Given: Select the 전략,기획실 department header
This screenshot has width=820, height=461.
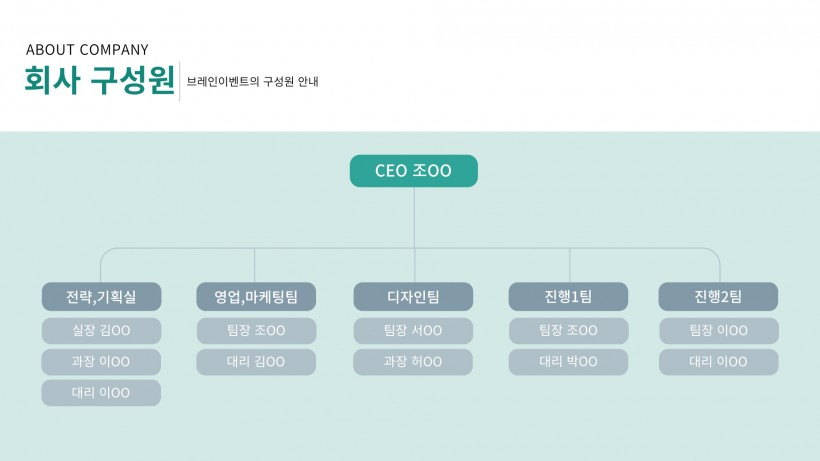Looking at the screenshot, I should tap(101, 297).
